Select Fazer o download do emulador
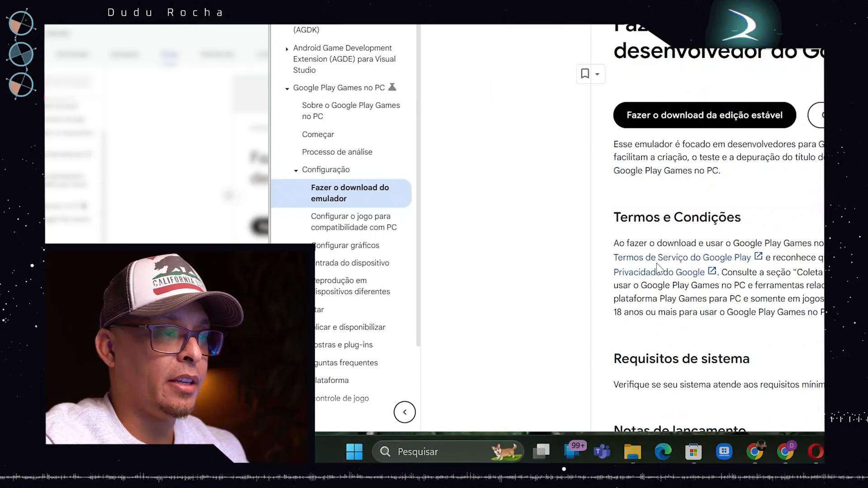Viewport: 868px width, 488px height. pos(341,193)
